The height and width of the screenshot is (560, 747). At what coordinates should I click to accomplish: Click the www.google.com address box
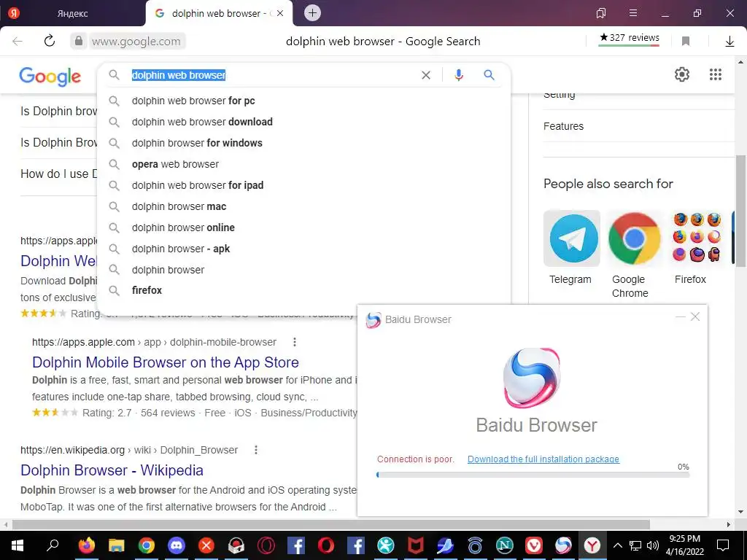[136, 42]
